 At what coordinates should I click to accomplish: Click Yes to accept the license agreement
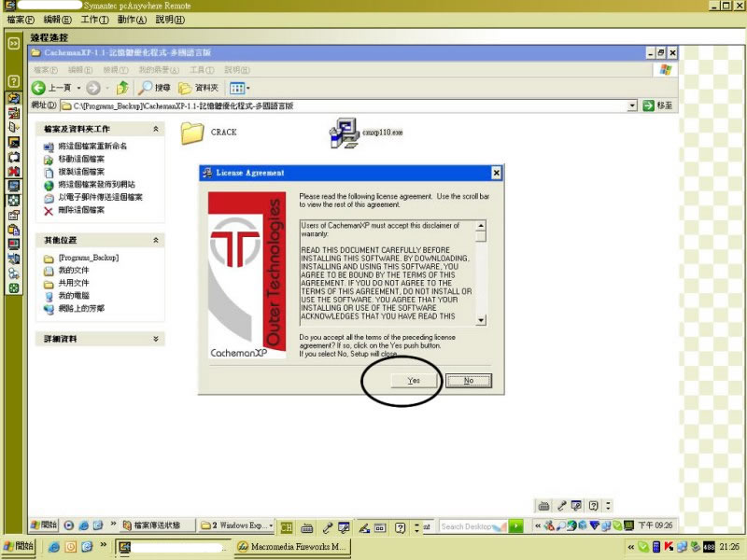point(414,381)
